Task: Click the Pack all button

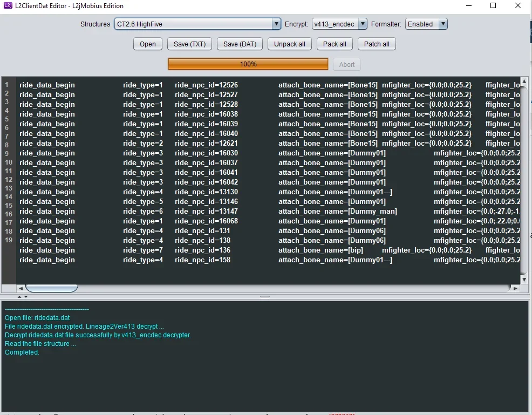Action: pyautogui.click(x=335, y=44)
